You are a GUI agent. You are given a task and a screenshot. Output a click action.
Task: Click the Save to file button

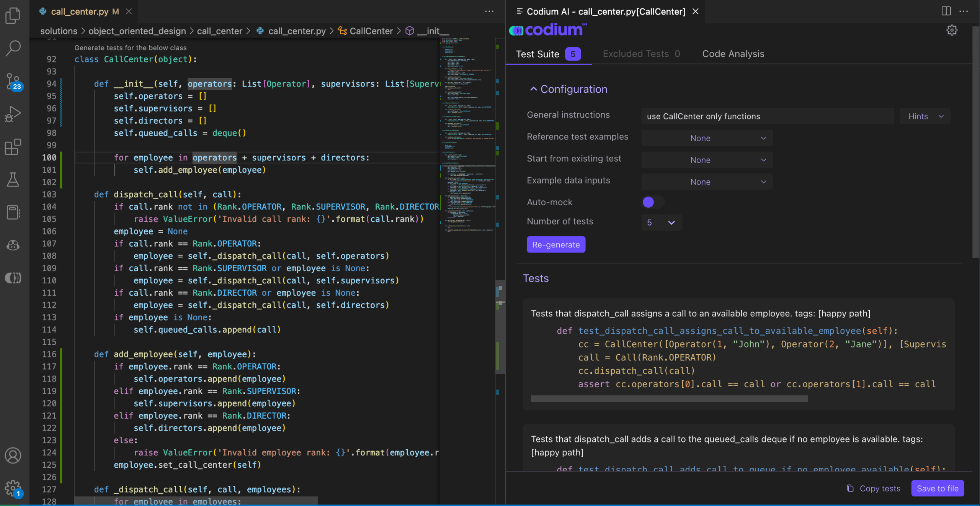[x=938, y=488]
